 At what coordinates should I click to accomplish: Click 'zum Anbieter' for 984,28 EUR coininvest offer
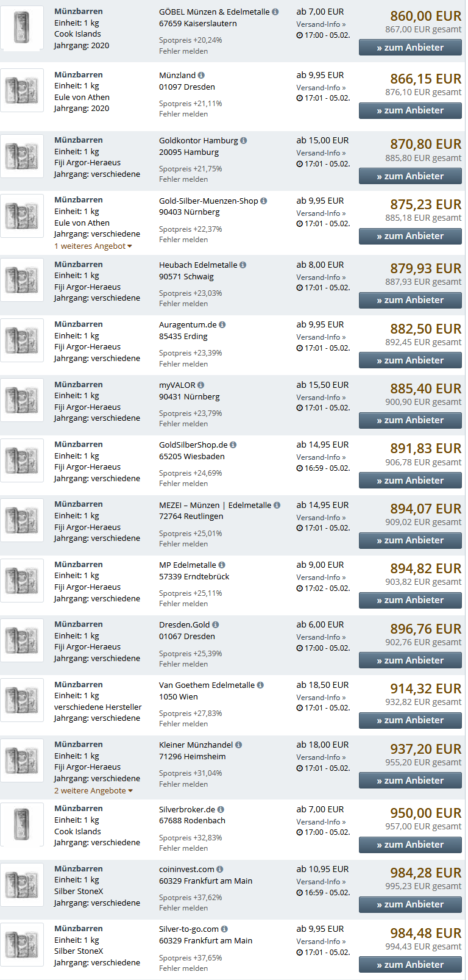click(x=410, y=904)
